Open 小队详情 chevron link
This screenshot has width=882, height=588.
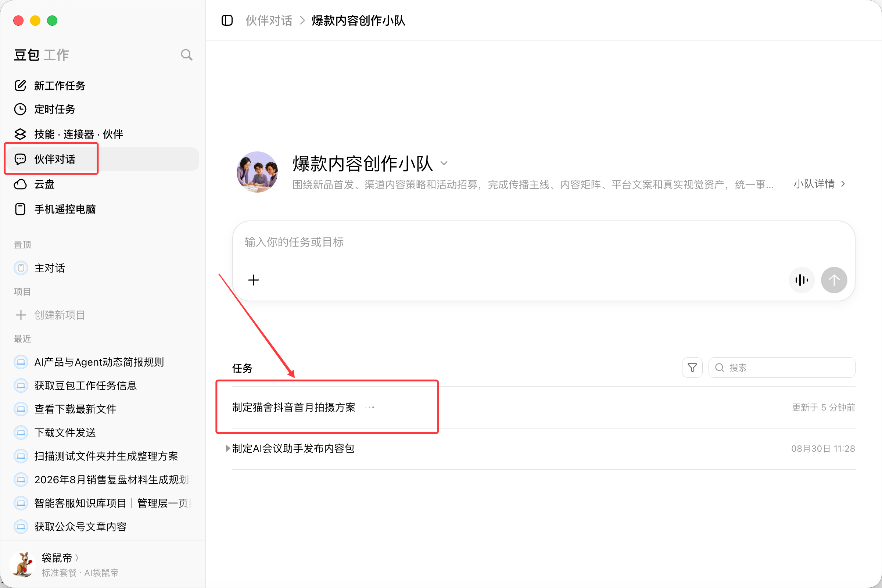click(820, 184)
